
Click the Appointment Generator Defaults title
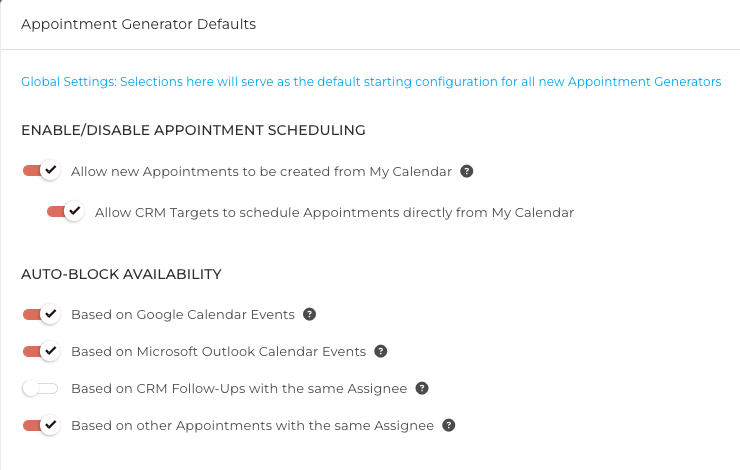pos(138,24)
